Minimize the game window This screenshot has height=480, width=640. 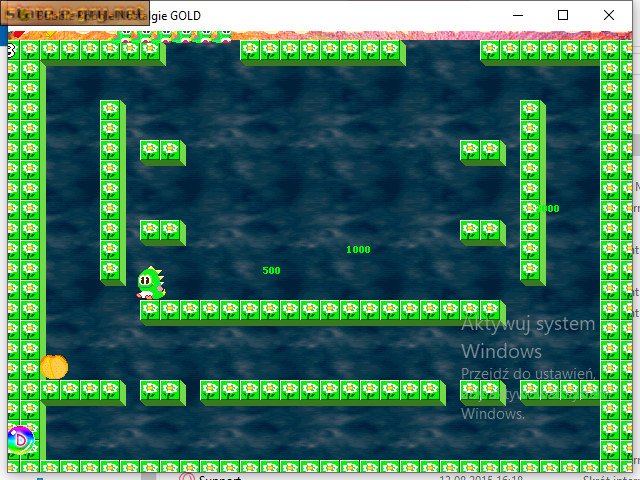click(x=518, y=16)
